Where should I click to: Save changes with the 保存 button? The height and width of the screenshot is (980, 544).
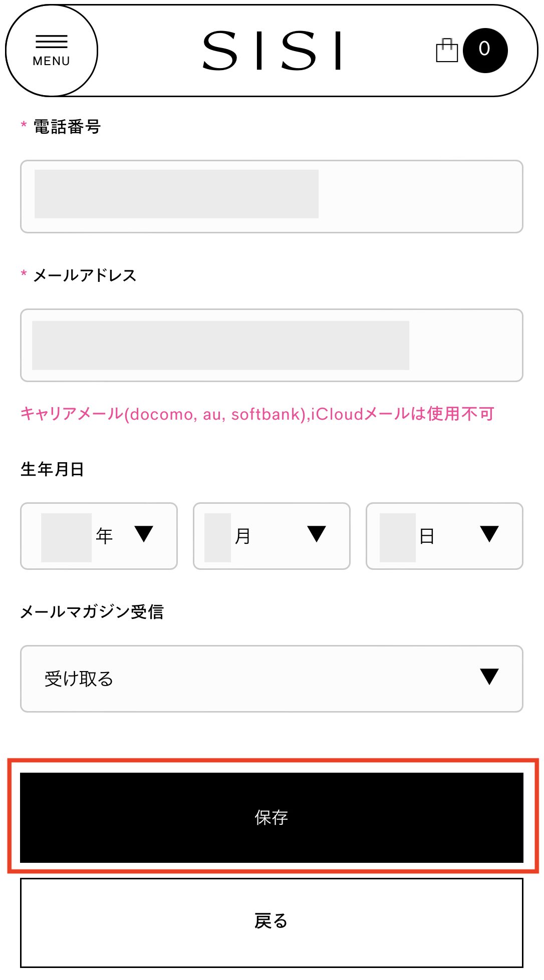click(271, 818)
